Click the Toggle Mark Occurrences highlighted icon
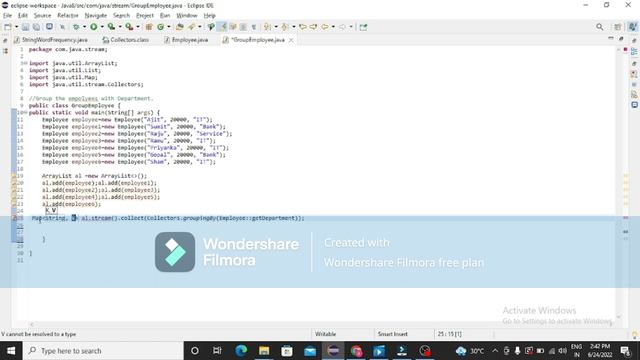Viewport: 640px width, 360px height. (x=222, y=27)
